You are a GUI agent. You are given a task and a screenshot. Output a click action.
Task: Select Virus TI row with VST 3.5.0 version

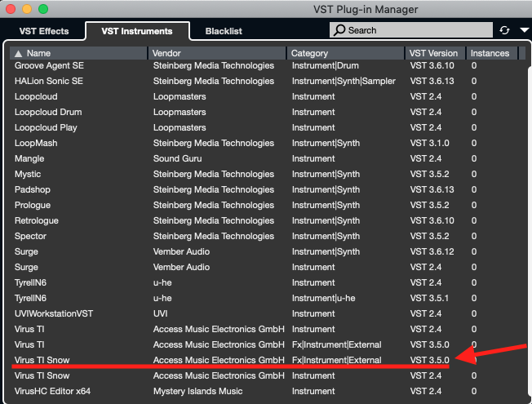[268, 344]
